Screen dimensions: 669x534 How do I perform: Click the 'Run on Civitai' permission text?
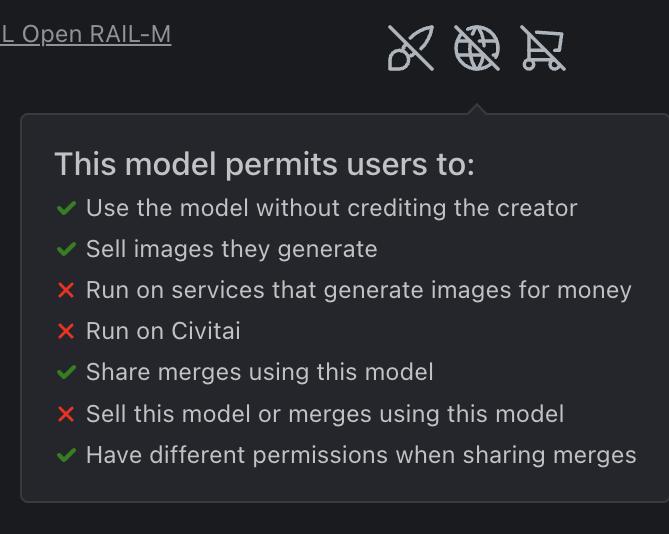coord(163,331)
